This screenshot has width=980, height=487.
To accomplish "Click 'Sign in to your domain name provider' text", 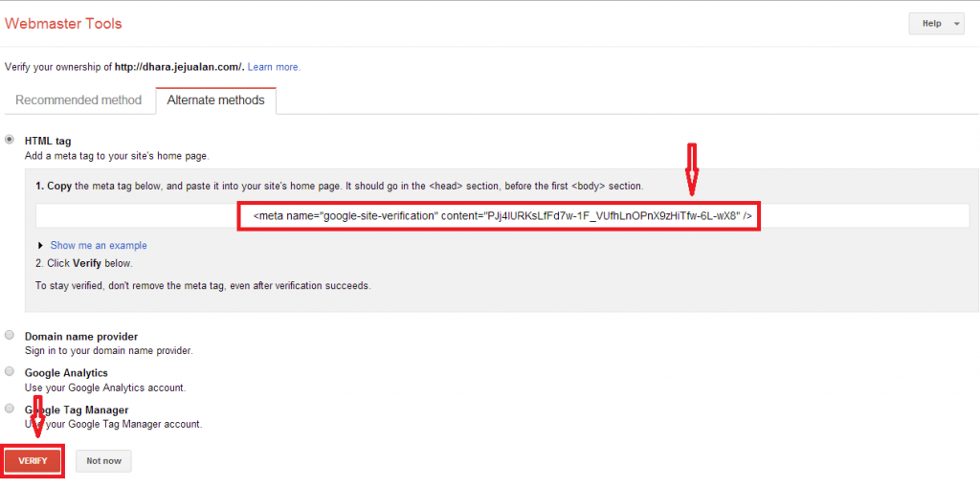I will tap(109, 351).
